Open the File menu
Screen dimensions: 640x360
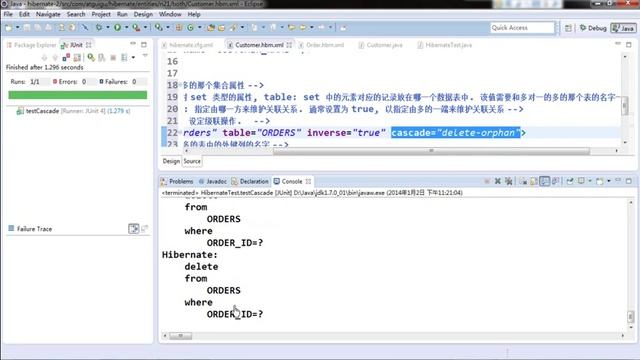(8, 14)
